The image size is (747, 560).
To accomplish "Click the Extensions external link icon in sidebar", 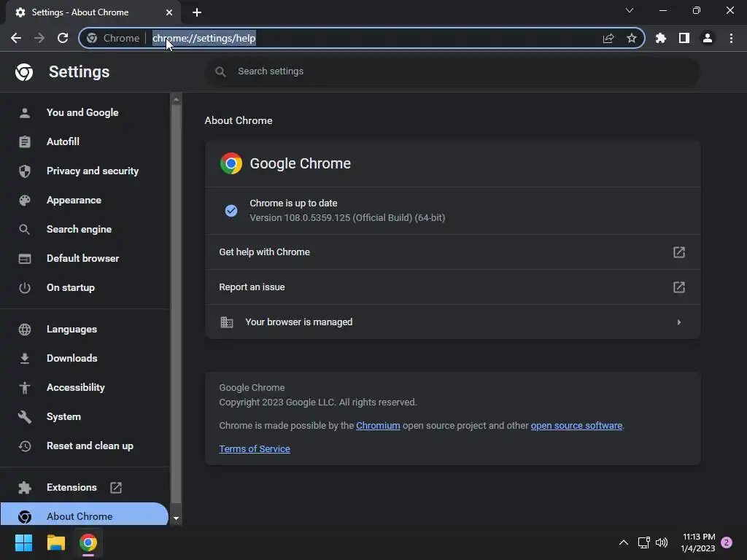I will pos(116,488).
